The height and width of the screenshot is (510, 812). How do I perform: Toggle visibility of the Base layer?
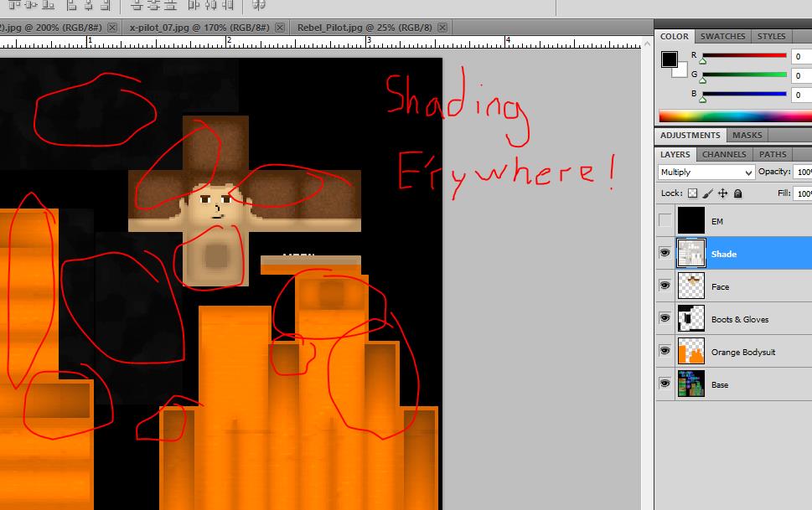click(x=665, y=384)
